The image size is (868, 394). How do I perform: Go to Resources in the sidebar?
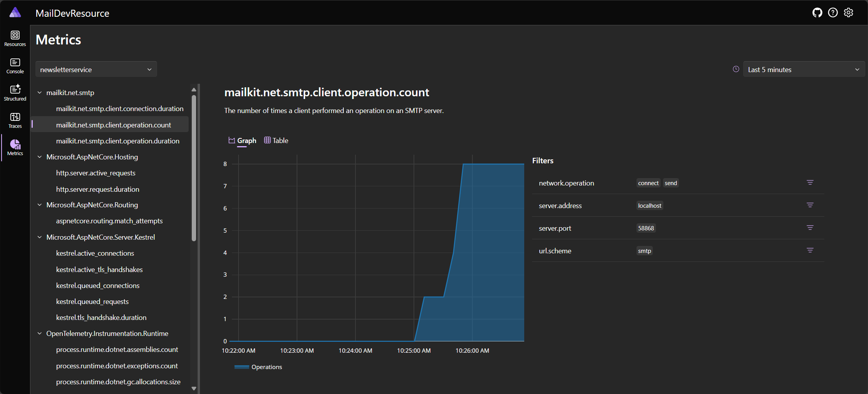15,39
